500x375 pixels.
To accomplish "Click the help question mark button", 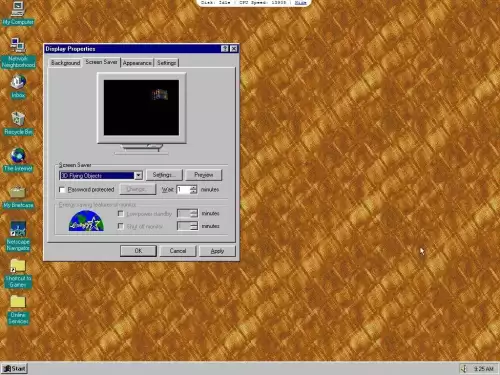I will [x=225, y=49].
